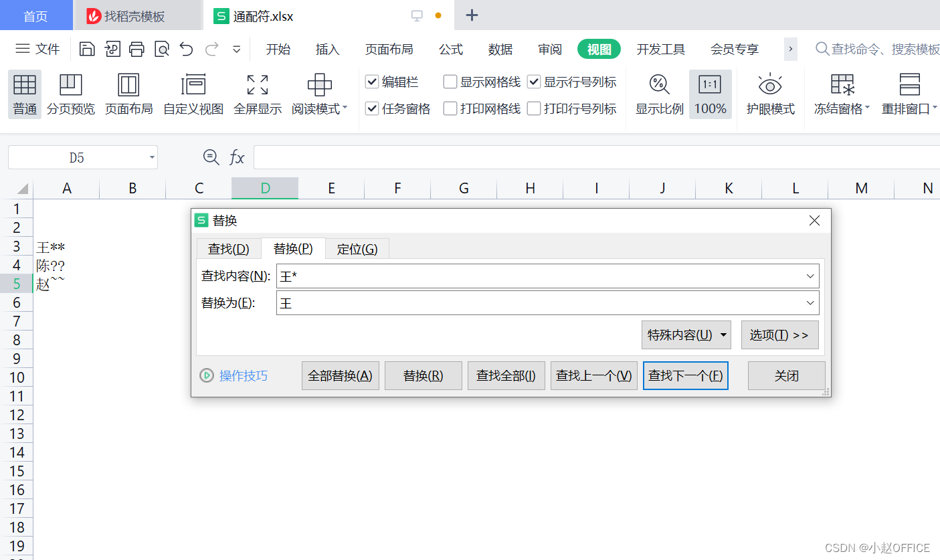Open the 数据 ribbon tab
Image resolution: width=940 pixels, height=560 pixels.
[x=500, y=49]
